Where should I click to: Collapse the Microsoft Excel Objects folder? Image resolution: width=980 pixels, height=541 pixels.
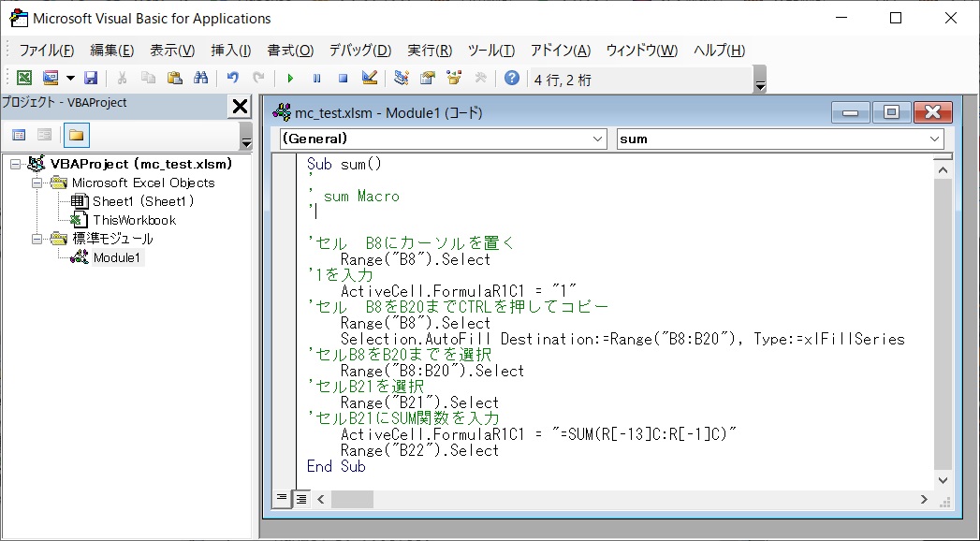pyautogui.click(x=37, y=183)
